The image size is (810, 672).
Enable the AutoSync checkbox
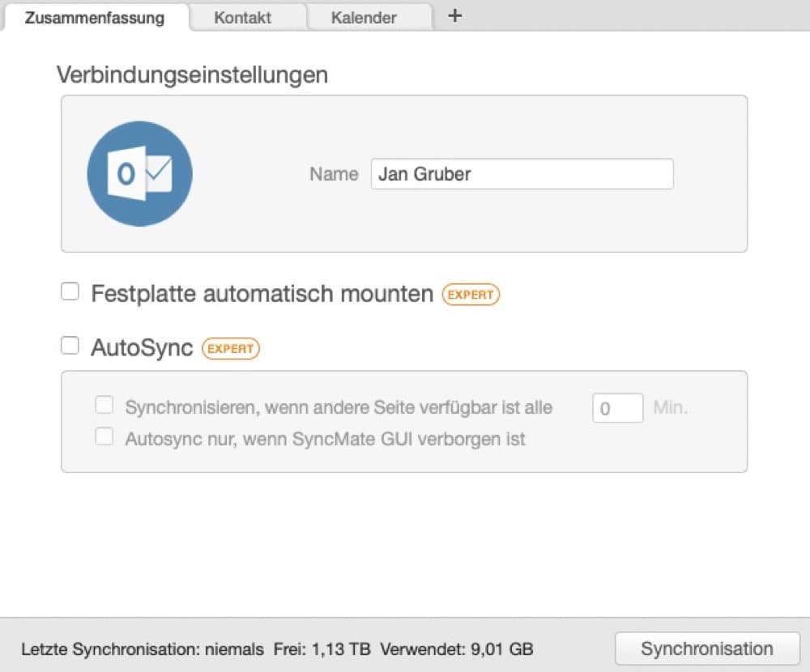click(x=70, y=345)
